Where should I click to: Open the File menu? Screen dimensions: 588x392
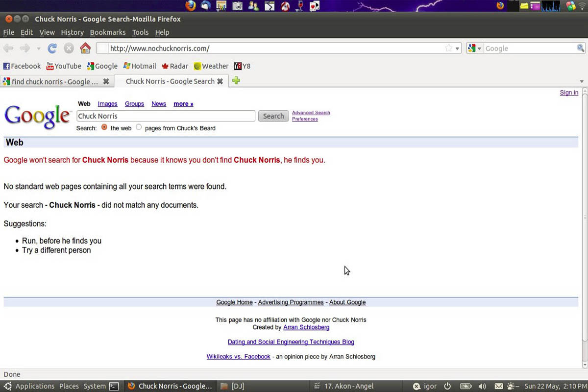(9, 32)
